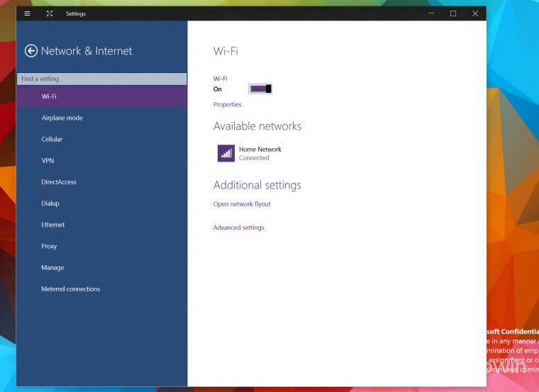Click the full-screen expand arrows icon
Screen dimensions: 539x392
[49, 13]
